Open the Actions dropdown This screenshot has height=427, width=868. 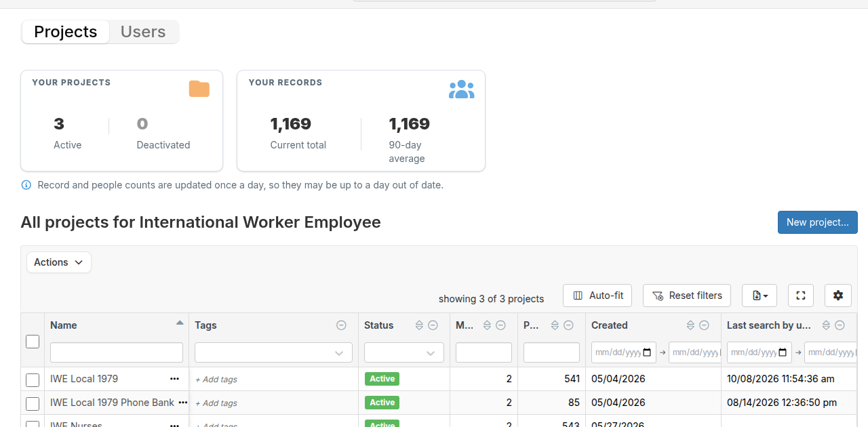(x=59, y=262)
